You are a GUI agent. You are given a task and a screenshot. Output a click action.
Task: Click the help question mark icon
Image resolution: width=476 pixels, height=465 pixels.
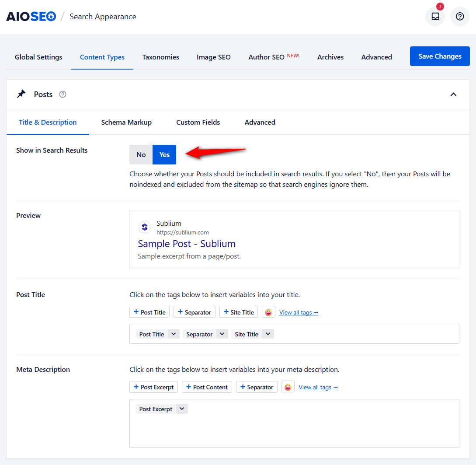[459, 16]
